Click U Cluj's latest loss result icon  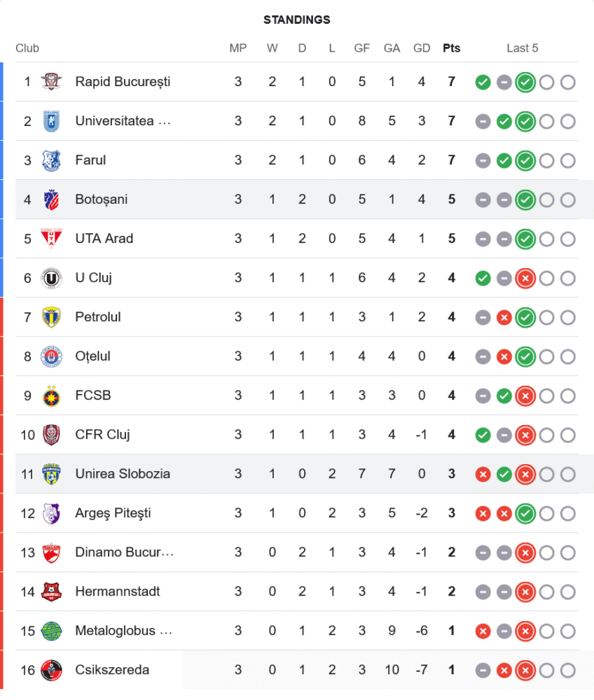525,278
